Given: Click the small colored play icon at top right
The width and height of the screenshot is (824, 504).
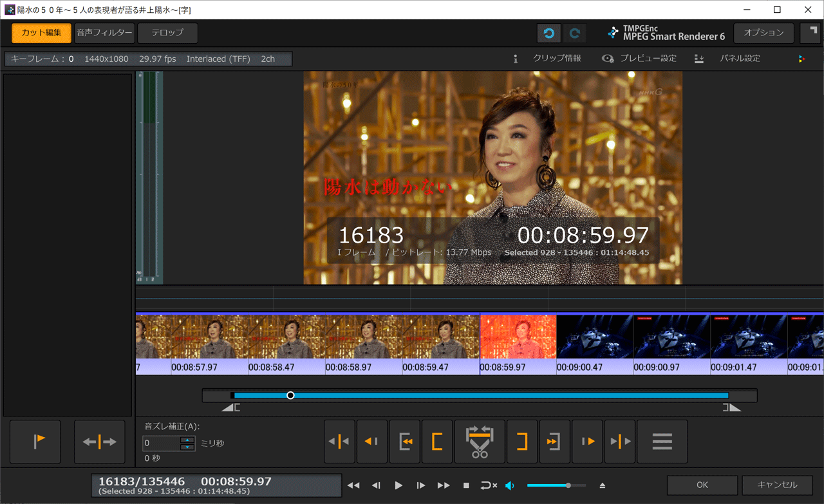Looking at the screenshot, I should [801, 59].
